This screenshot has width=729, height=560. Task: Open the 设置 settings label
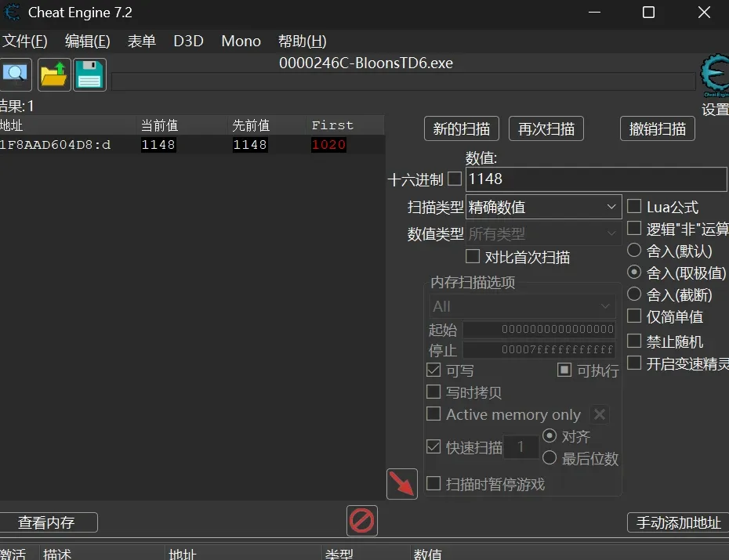tap(715, 110)
